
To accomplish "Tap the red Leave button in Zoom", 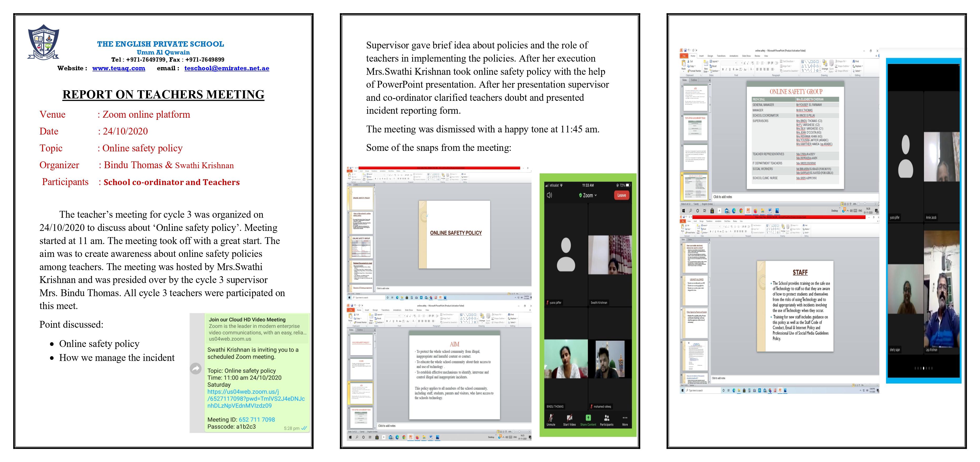I will click(621, 195).
